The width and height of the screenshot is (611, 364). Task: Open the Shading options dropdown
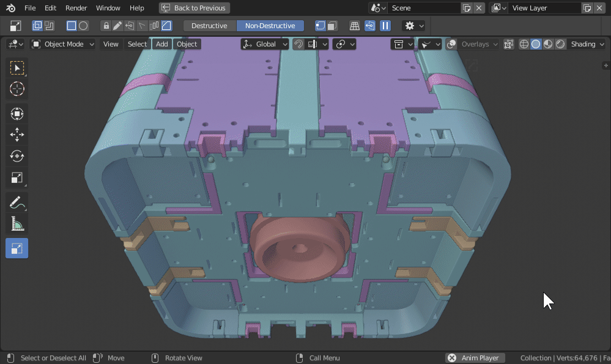coord(587,44)
